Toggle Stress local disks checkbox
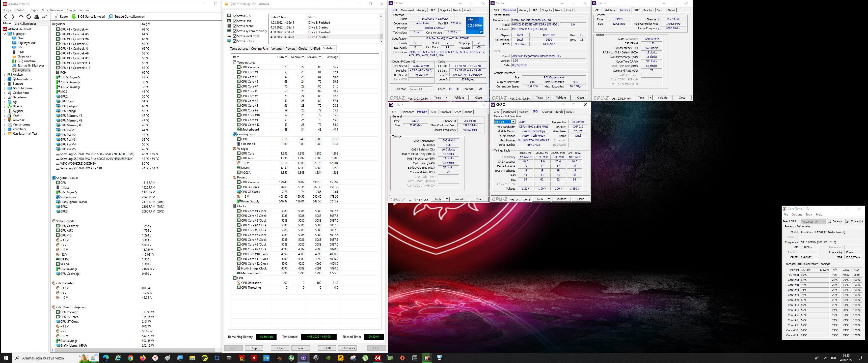Screen dimensions: 868x363 tap(235, 36)
